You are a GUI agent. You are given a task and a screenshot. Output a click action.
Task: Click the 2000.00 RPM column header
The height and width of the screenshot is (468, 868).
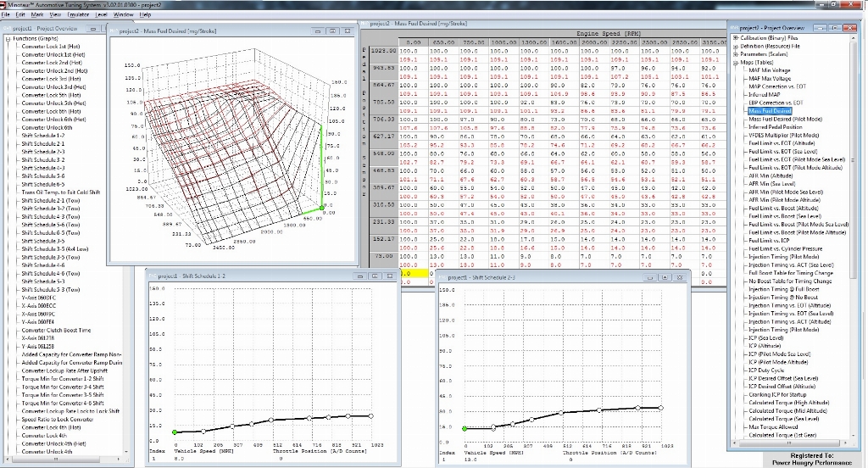[x=594, y=42]
